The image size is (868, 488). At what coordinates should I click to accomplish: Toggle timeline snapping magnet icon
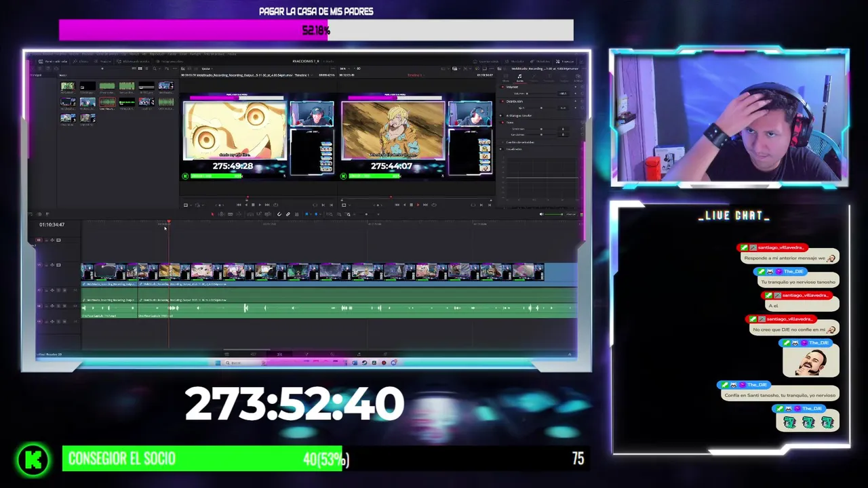[279, 214]
